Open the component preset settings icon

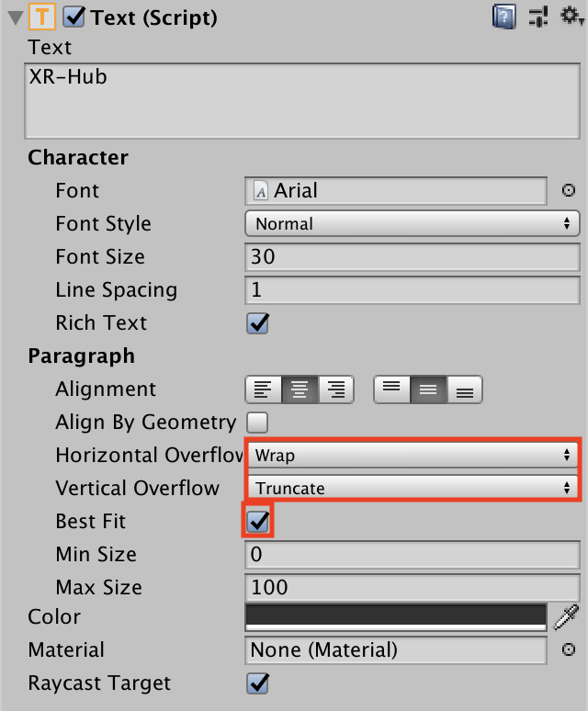[x=538, y=17]
